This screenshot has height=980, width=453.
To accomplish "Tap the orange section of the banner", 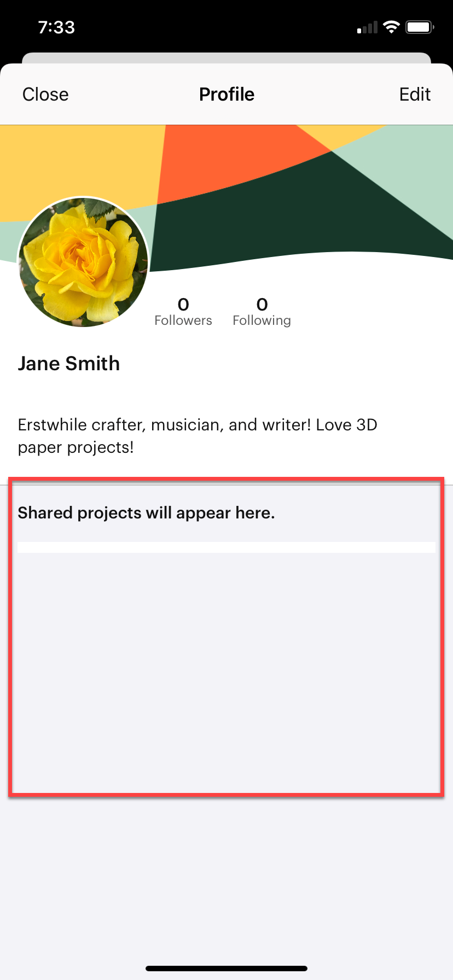I will pos(219,159).
